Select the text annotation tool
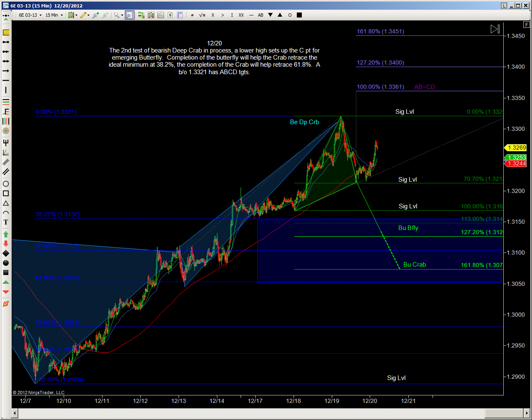Screen dimensions: 532x420 6,222
